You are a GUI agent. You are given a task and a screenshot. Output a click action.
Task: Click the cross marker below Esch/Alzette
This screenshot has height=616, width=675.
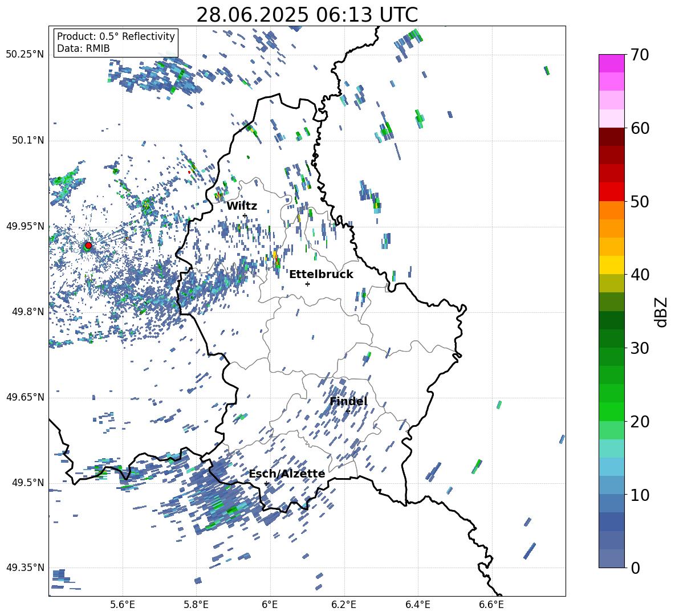click(266, 483)
